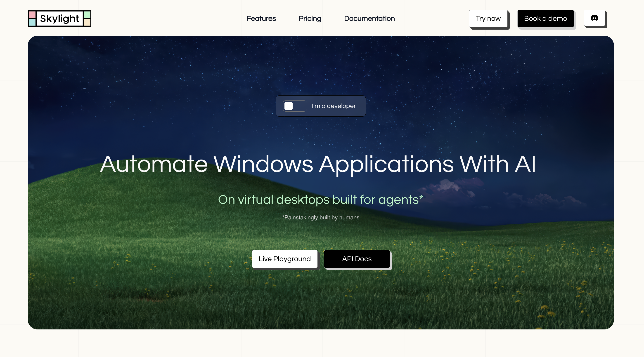The width and height of the screenshot is (644, 357).
Task: Click the cyan square in the logo
Action: coord(32,23)
